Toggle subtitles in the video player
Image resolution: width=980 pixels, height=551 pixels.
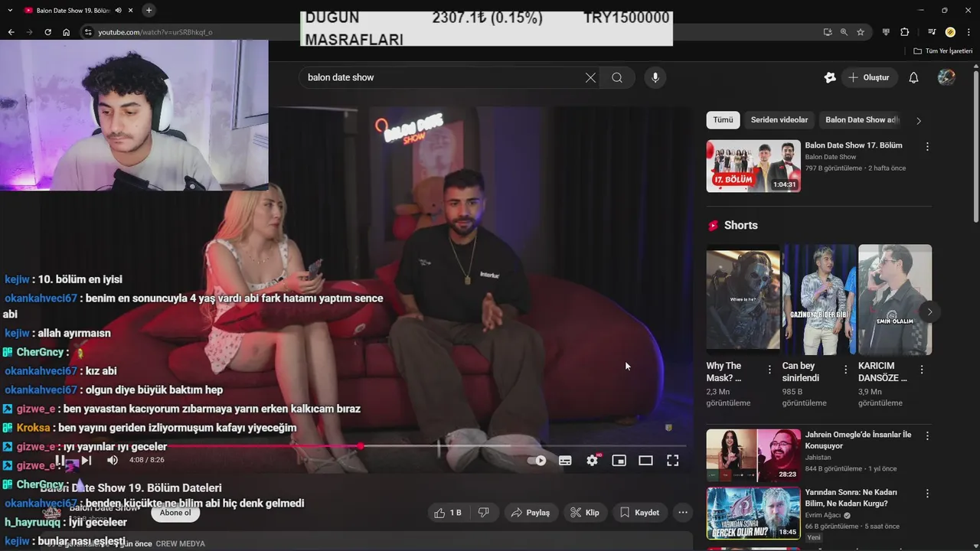pos(565,461)
